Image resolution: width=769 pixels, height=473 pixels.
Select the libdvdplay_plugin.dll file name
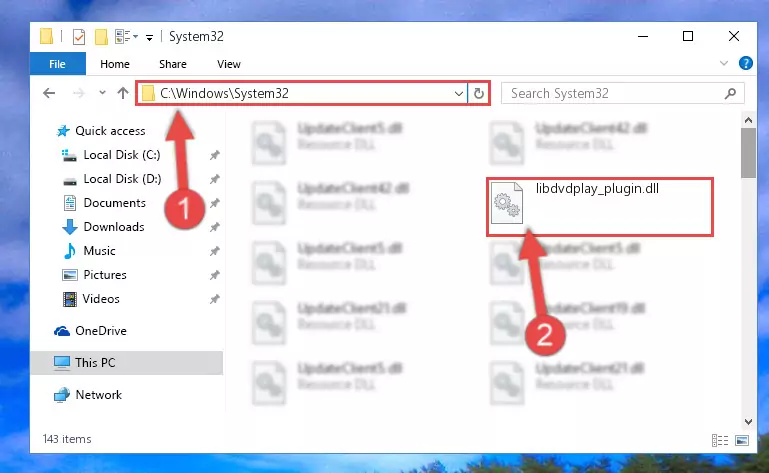pos(597,189)
